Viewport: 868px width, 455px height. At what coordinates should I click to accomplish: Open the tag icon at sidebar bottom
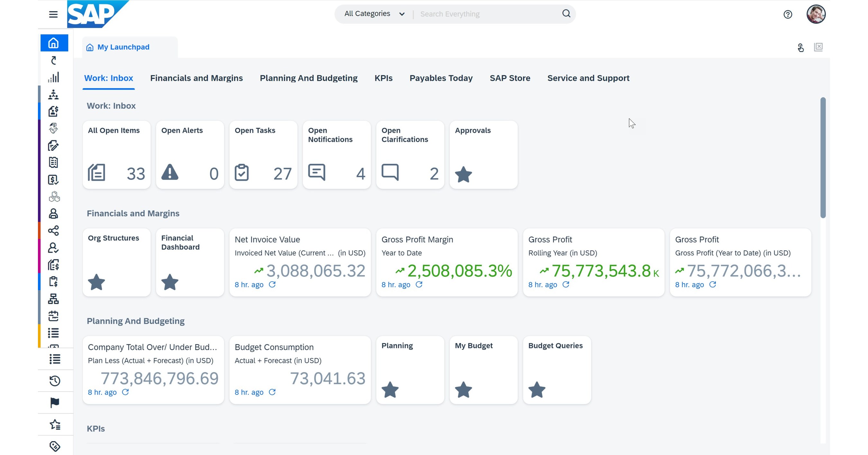[54, 446]
